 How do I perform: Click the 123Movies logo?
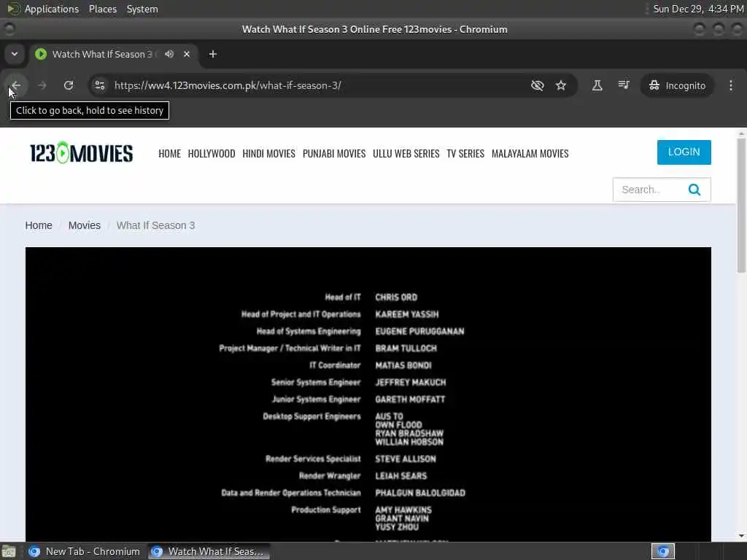82,153
